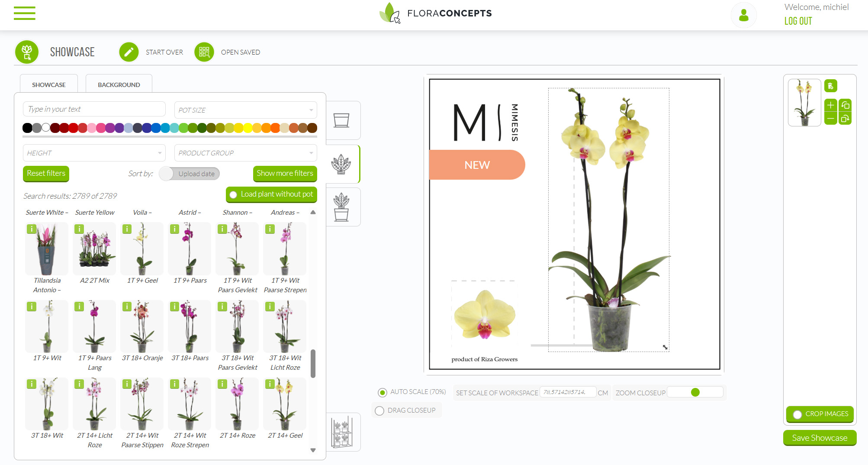Click the Open Saved grid icon
This screenshot has height=465, width=868.
[204, 52]
